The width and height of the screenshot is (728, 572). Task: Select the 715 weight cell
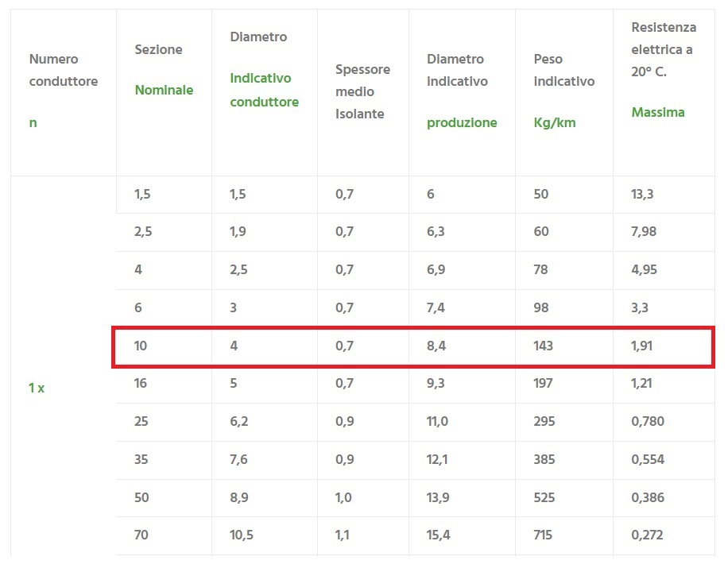coord(543,535)
